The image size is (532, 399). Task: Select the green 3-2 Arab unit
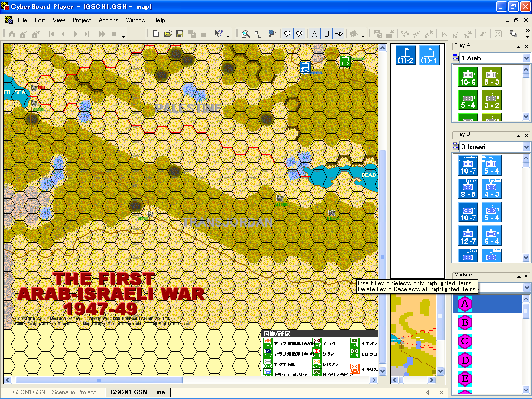(x=491, y=100)
